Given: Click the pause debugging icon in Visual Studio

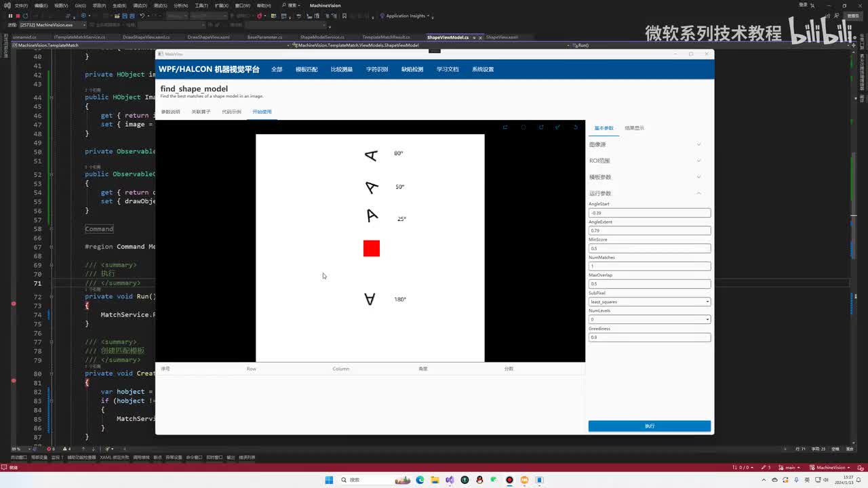Looking at the screenshot, I should coord(10,16).
